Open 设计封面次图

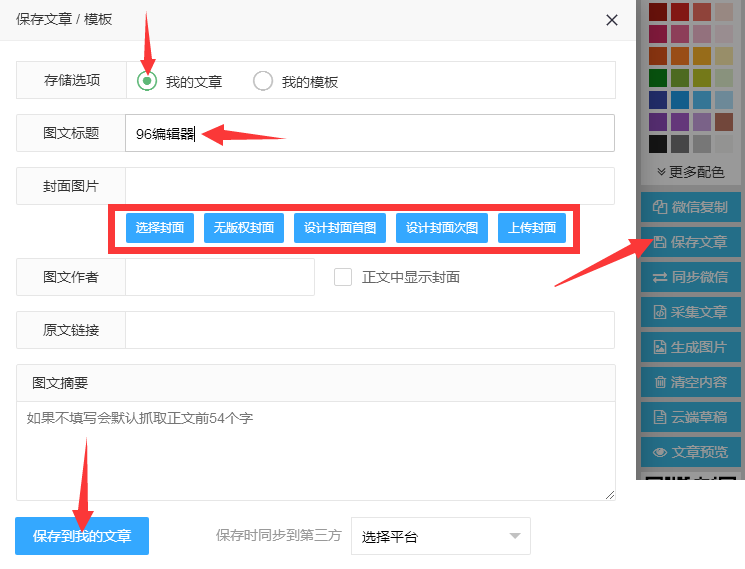(442, 228)
